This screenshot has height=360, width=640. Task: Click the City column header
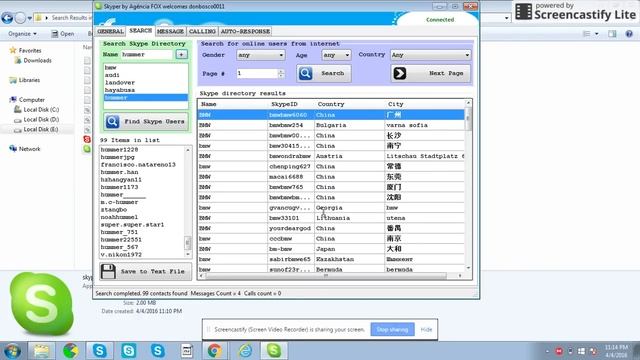(x=424, y=104)
